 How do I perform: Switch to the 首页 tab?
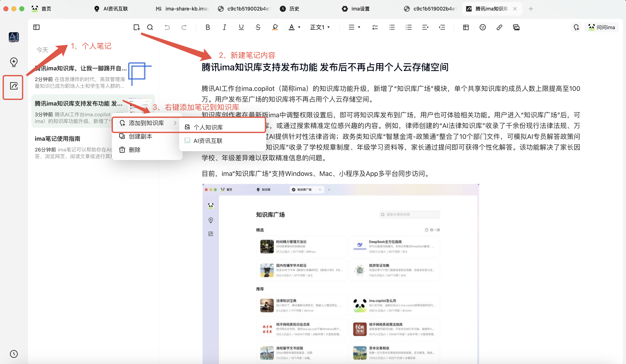pyautogui.click(x=41, y=9)
